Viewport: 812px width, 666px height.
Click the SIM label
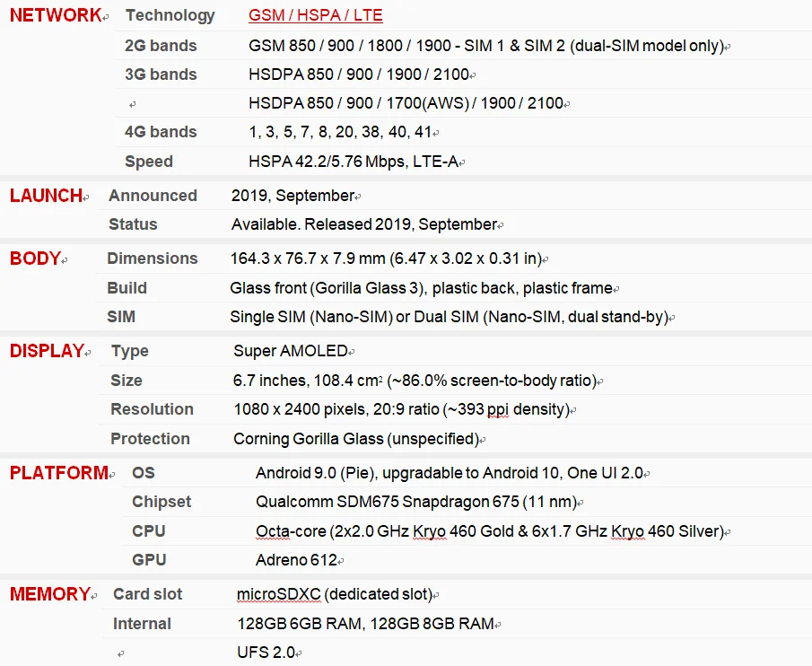pos(121,317)
